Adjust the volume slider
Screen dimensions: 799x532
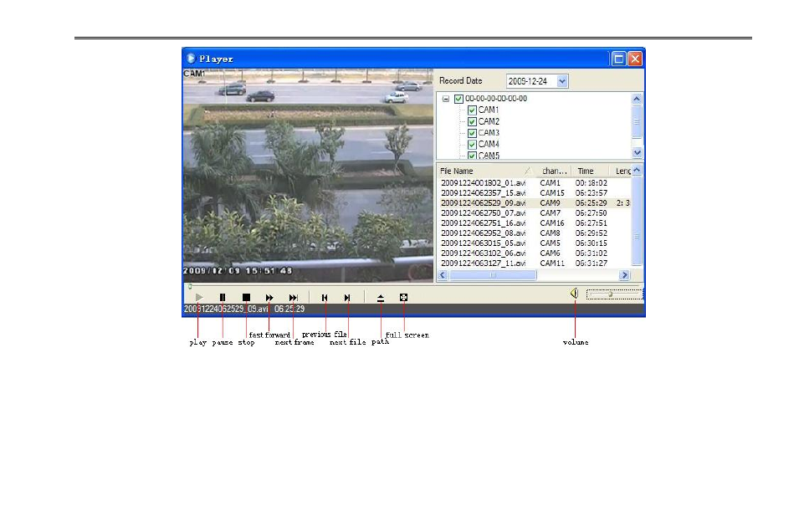pyautogui.click(x=615, y=294)
